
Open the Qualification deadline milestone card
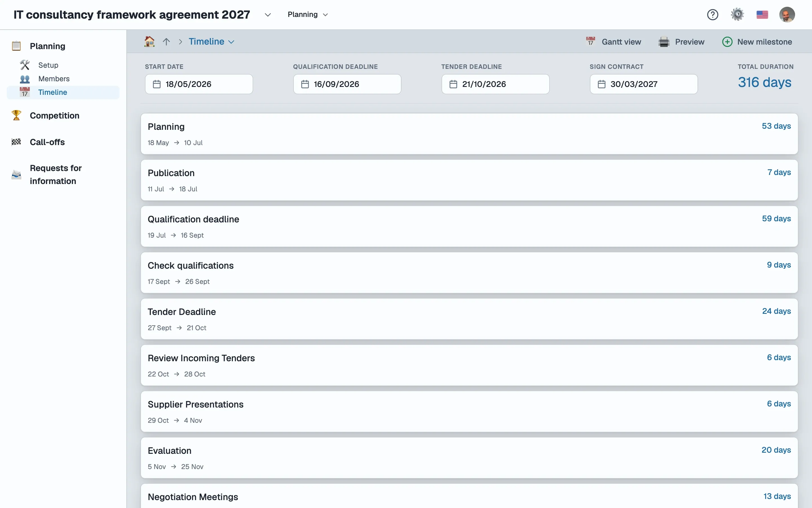tap(469, 226)
